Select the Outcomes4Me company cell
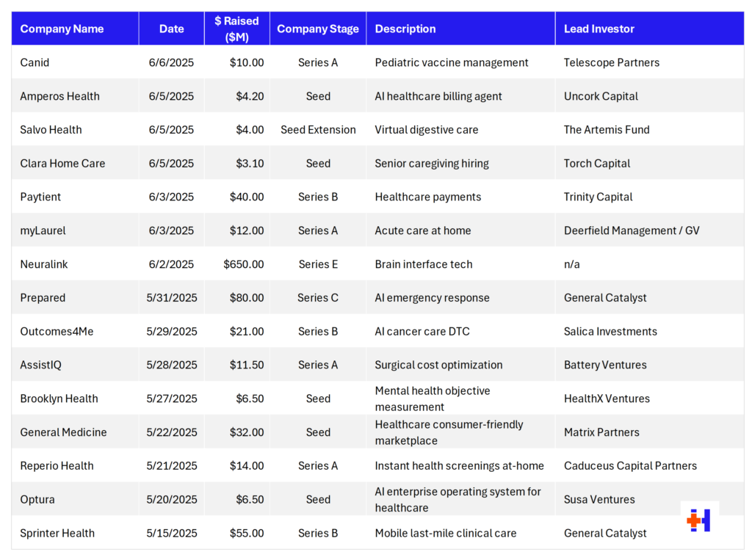Viewport: 752px width, 560px height. tap(76, 331)
